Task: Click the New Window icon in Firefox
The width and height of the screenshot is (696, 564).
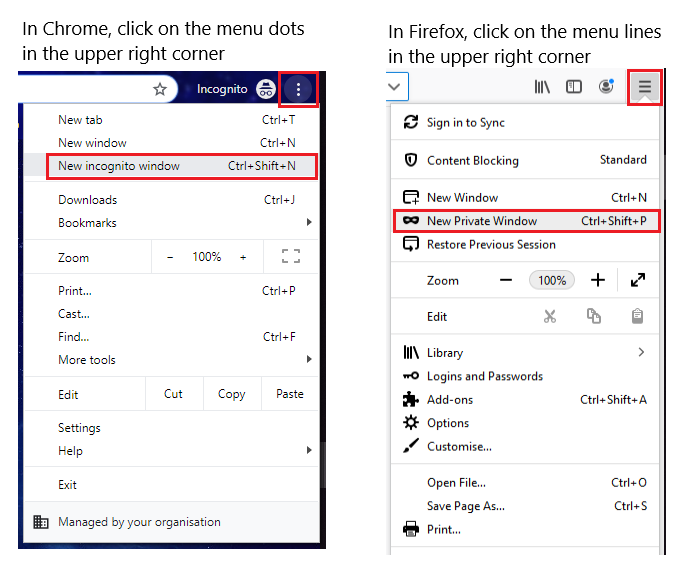Action: coord(411,197)
